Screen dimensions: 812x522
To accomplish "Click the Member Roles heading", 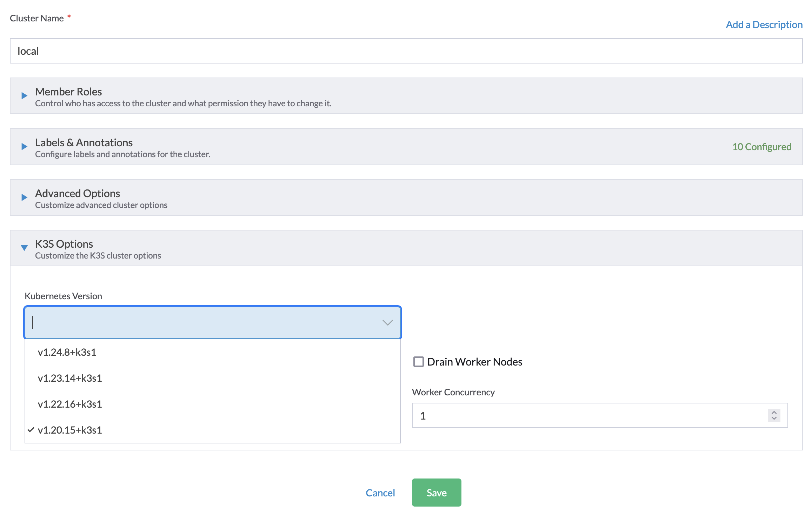I will tap(68, 92).
